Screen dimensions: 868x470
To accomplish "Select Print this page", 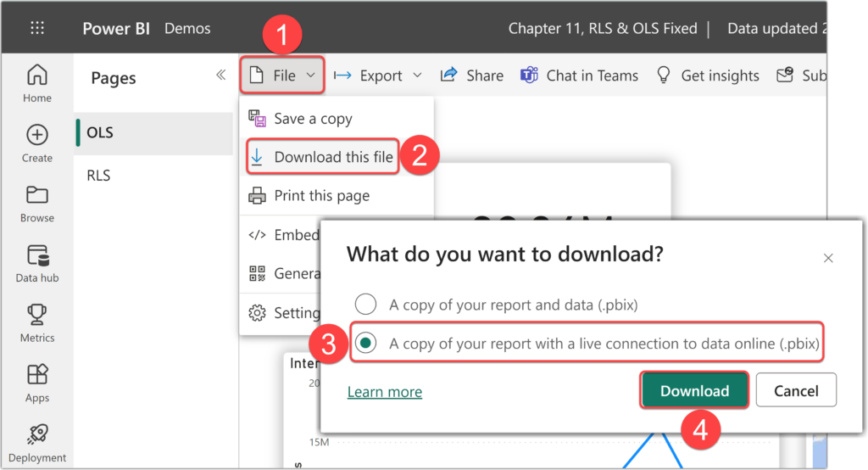I will click(336, 196).
